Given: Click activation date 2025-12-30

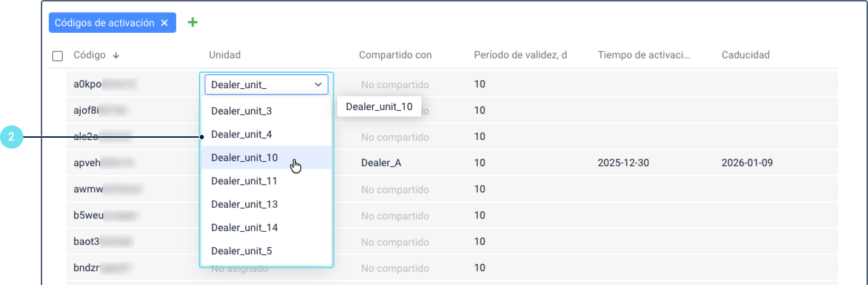Looking at the screenshot, I should coord(623,163).
